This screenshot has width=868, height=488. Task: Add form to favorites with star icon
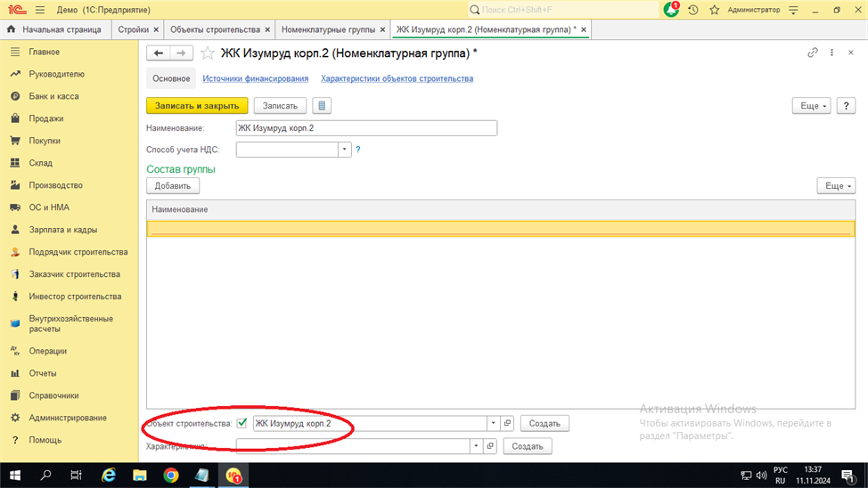[208, 53]
